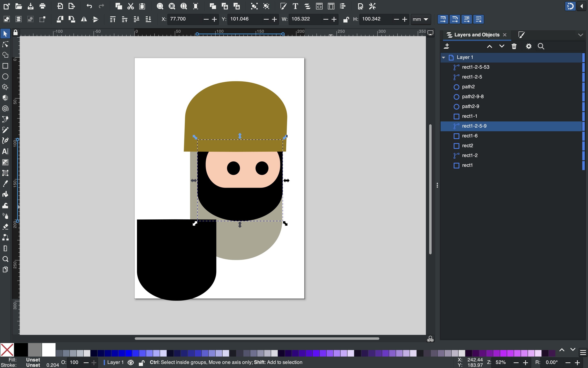Search objects with magnifier icon

(x=541, y=46)
